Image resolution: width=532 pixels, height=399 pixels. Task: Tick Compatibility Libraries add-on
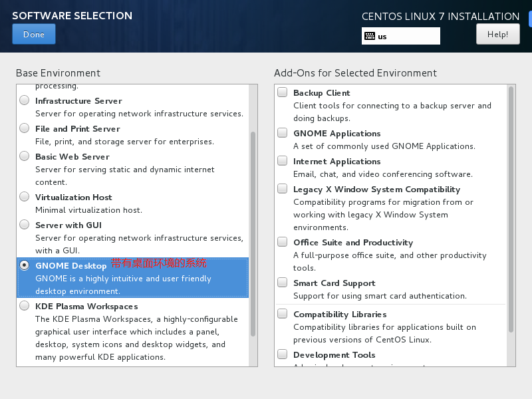(283, 314)
